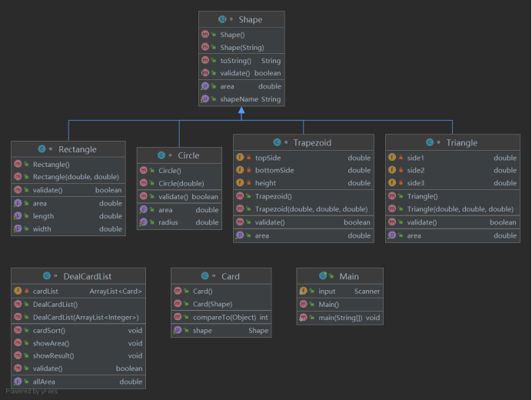Select width property in Rectangle
Image resolution: width=532 pixels, height=400 pixels.
[x=68, y=229]
